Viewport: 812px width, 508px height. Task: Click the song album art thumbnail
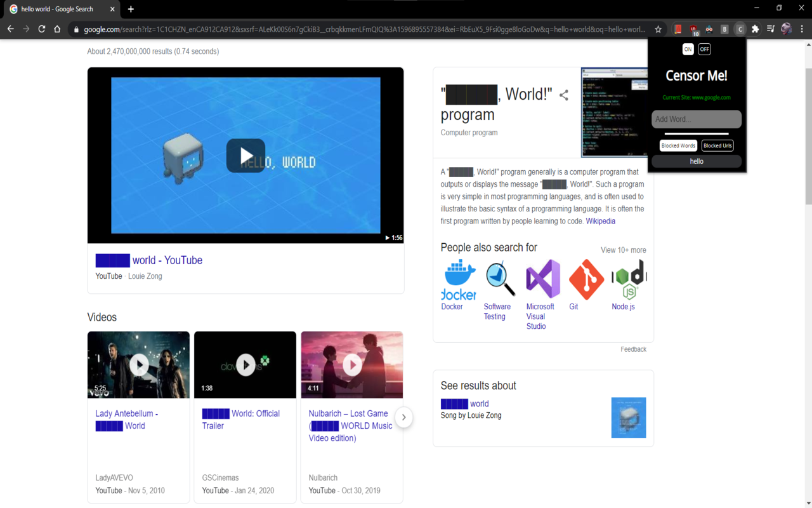(x=629, y=418)
